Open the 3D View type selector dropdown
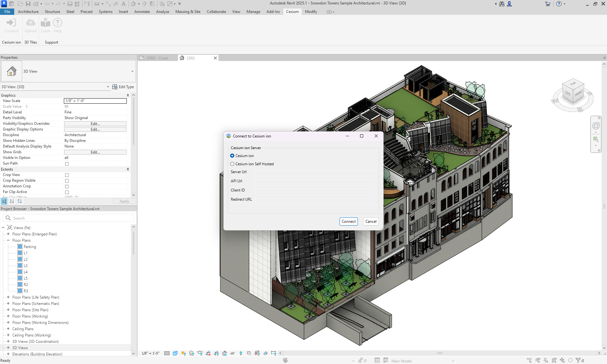The width and height of the screenshot is (607, 364). pos(132,71)
